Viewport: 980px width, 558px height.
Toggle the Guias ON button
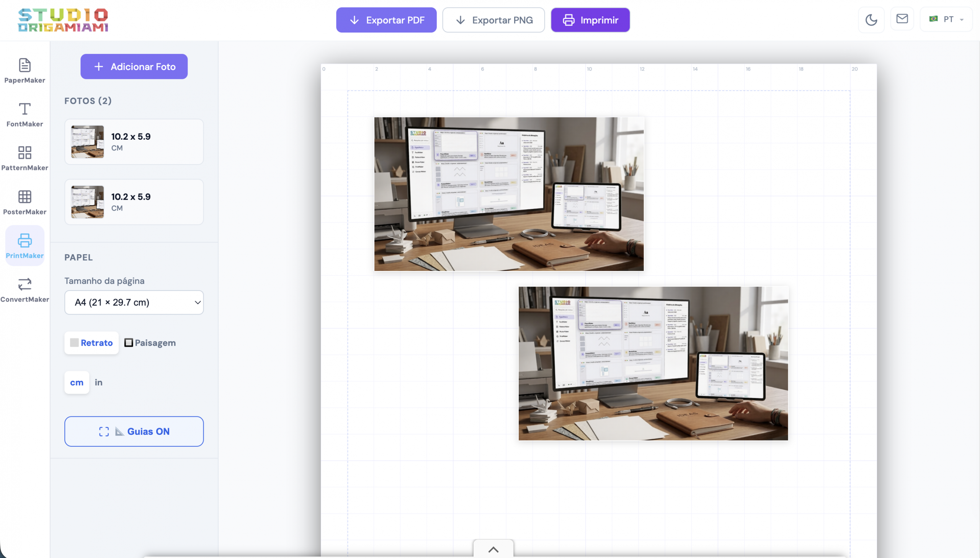[134, 431]
